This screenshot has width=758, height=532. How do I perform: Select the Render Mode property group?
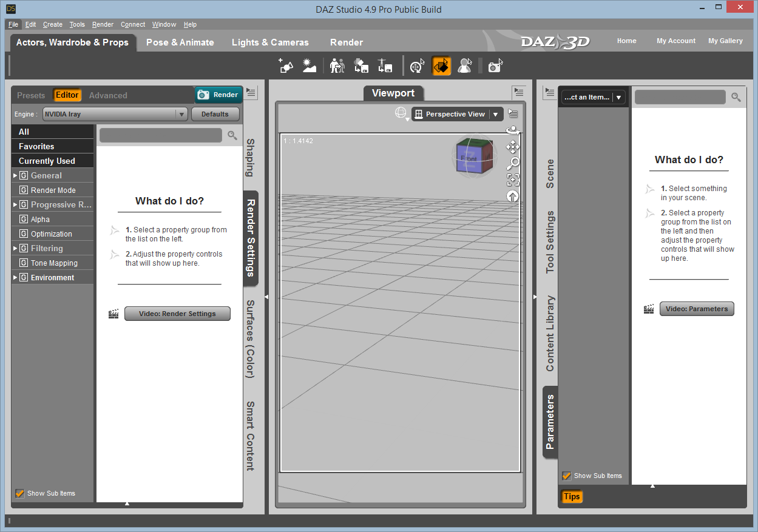pos(53,190)
